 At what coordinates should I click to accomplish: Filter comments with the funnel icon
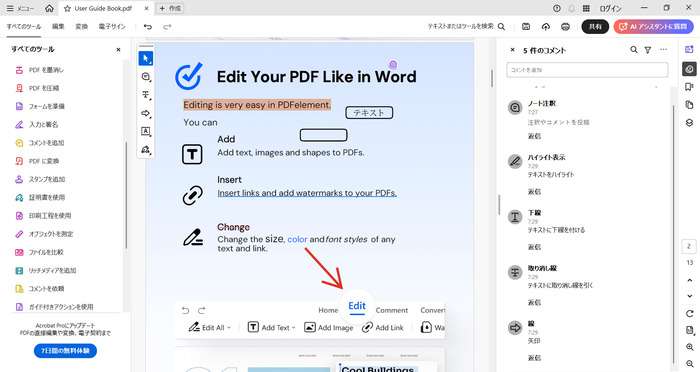pyautogui.click(x=648, y=50)
